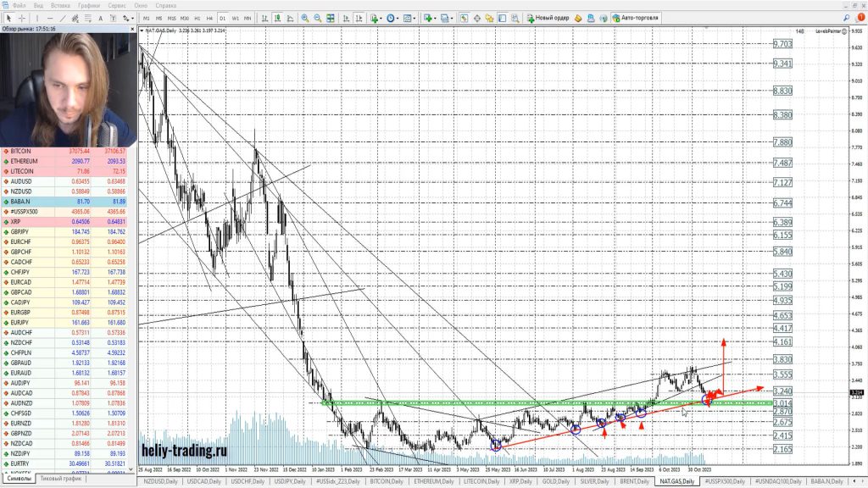Viewport: 868px width, 488px height.
Task: Enable the W1 weekly timeframe
Action: pyautogui.click(x=235, y=18)
